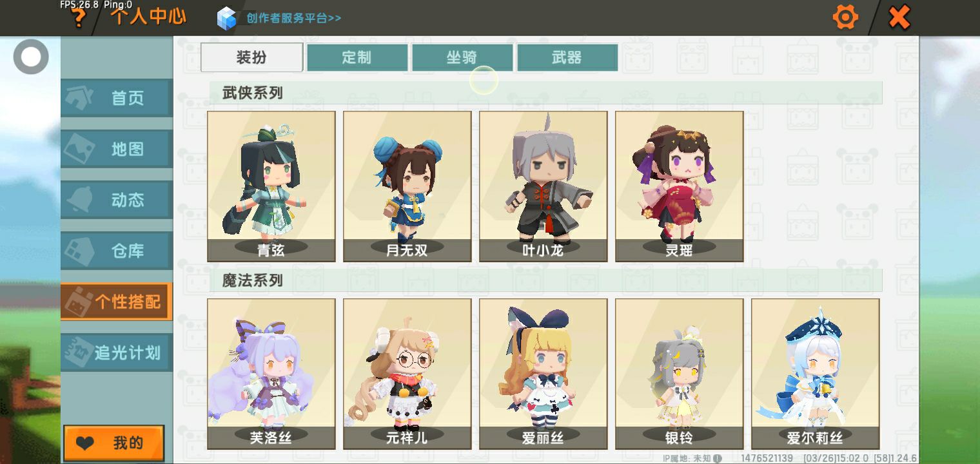
Task: Select the 爱尔莉丝 character card
Action: point(816,374)
